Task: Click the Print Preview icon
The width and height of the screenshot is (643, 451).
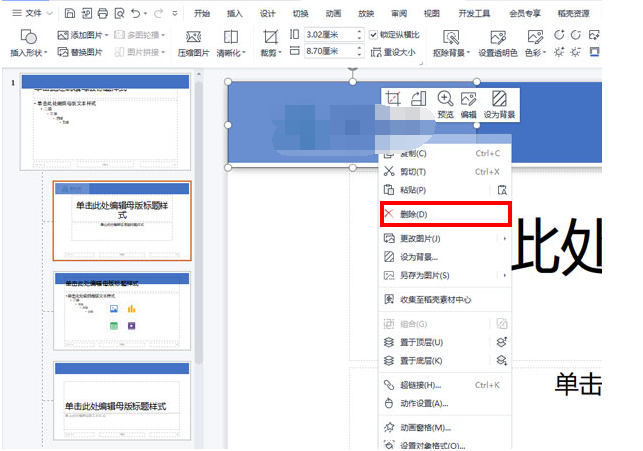Action: pyautogui.click(x=119, y=13)
